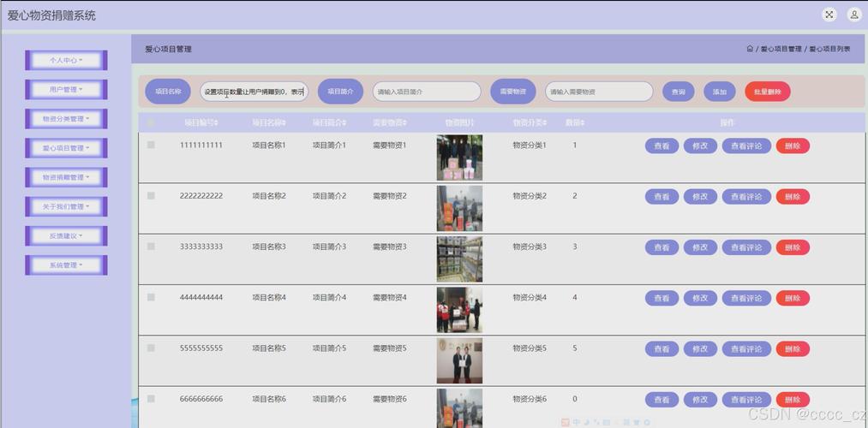Expand the 个人中心 sidebar menu

[66, 60]
